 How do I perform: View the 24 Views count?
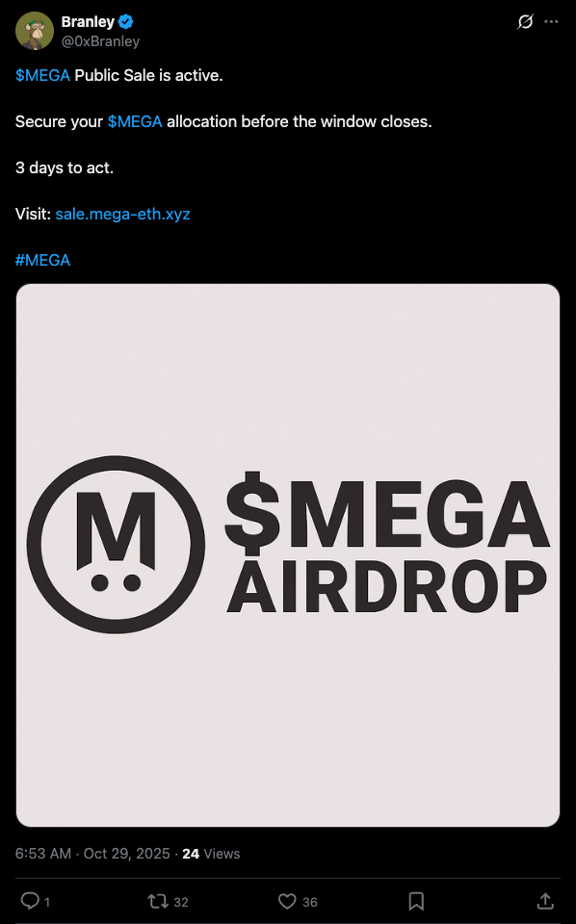211,854
